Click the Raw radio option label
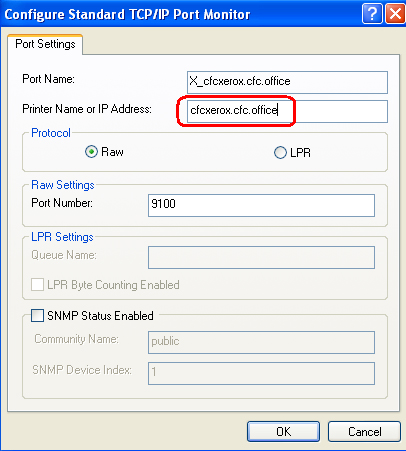406x451 pixels. 112,152
